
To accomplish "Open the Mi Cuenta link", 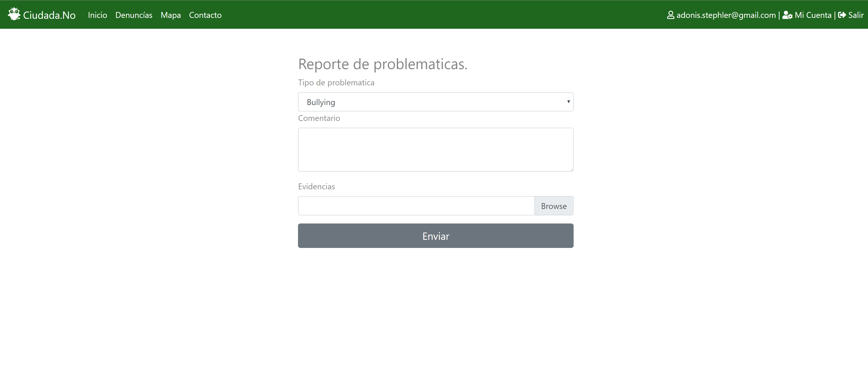I will [x=813, y=15].
